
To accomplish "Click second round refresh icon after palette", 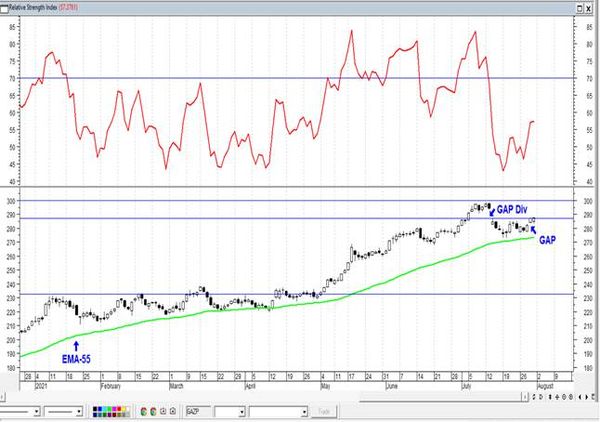I will [x=153, y=412].
